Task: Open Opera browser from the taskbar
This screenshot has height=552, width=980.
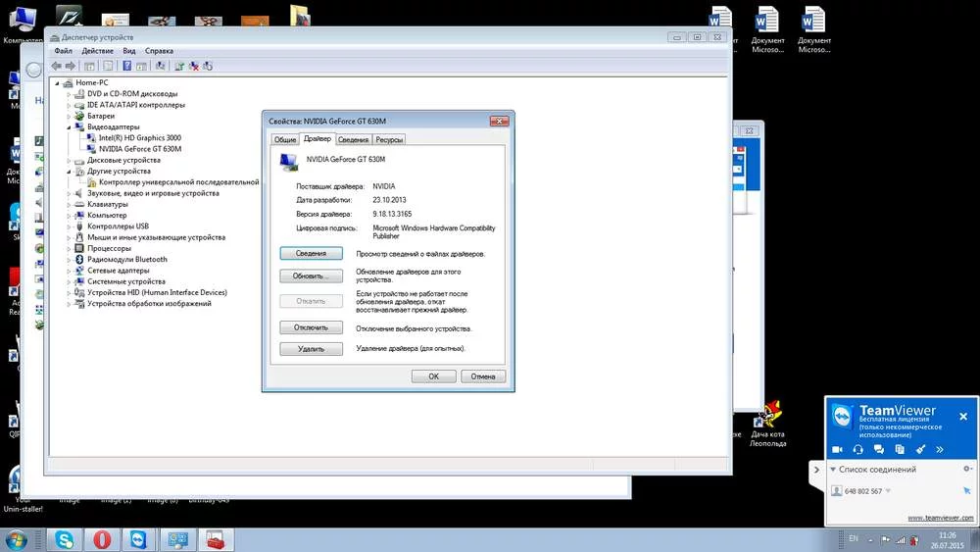Action: click(102, 539)
